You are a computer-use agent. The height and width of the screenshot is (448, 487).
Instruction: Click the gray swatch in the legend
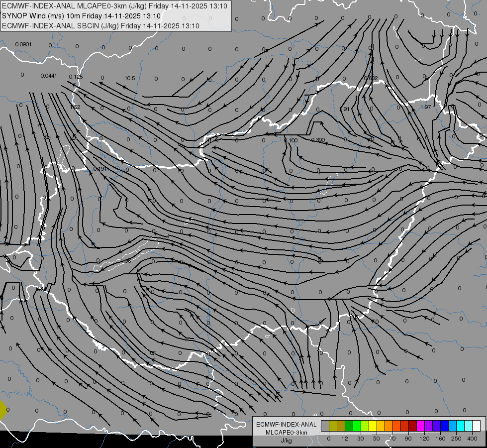pos(325,426)
